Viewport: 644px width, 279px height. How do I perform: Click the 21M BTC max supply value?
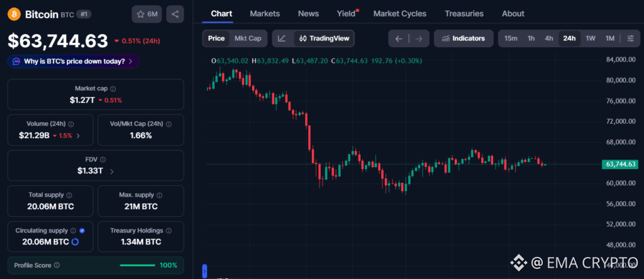(141, 207)
